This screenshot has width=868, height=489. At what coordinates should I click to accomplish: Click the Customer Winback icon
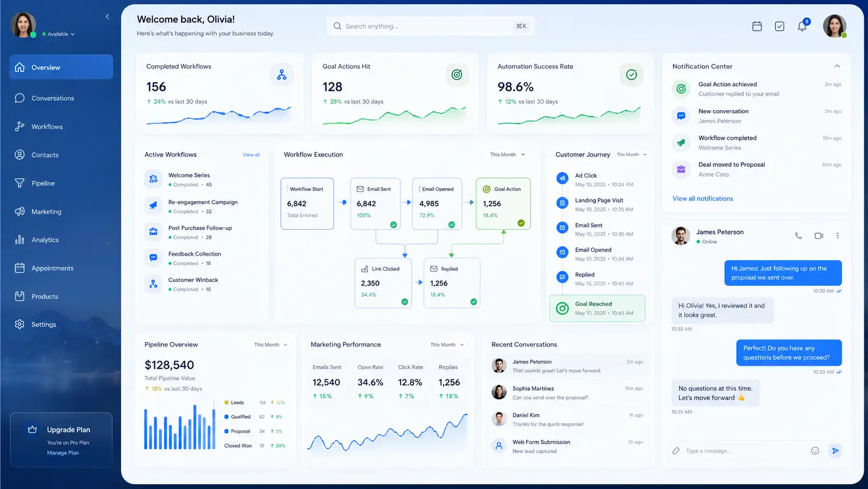click(x=153, y=284)
